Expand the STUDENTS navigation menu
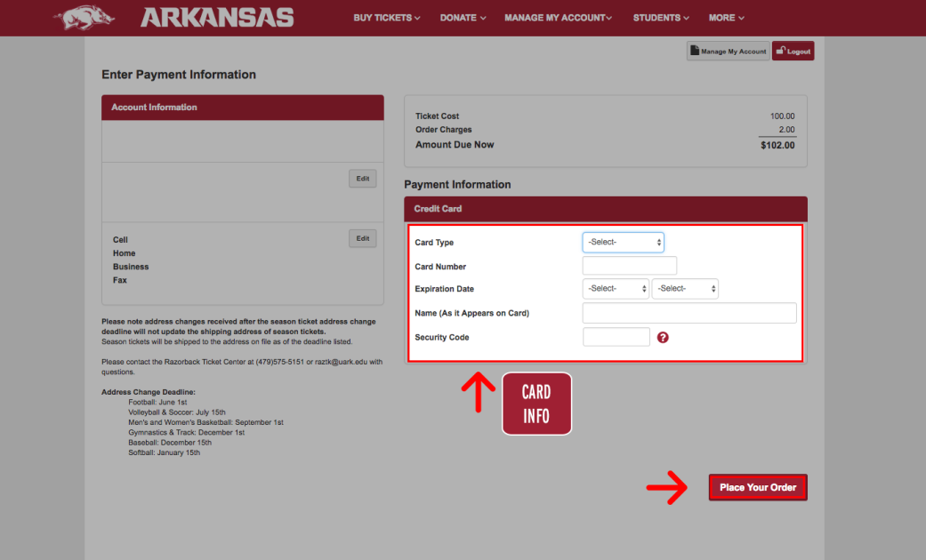Image resolution: width=926 pixels, height=560 pixels. [x=662, y=18]
